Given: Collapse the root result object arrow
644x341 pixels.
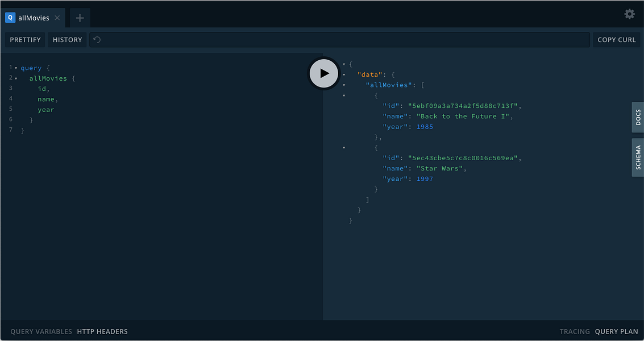Looking at the screenshot, I should click(x=344, y=64).
